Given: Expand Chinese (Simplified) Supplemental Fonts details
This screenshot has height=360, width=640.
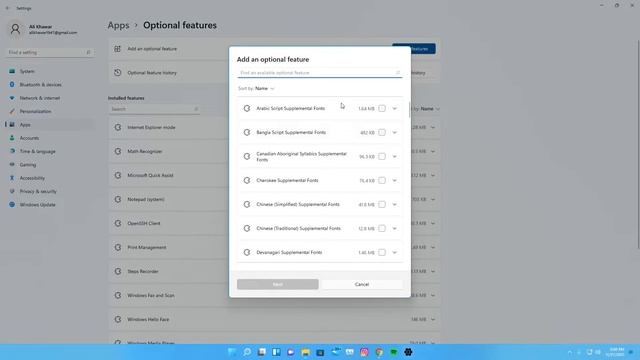Looking at the screenshot, I should point(395,204).
